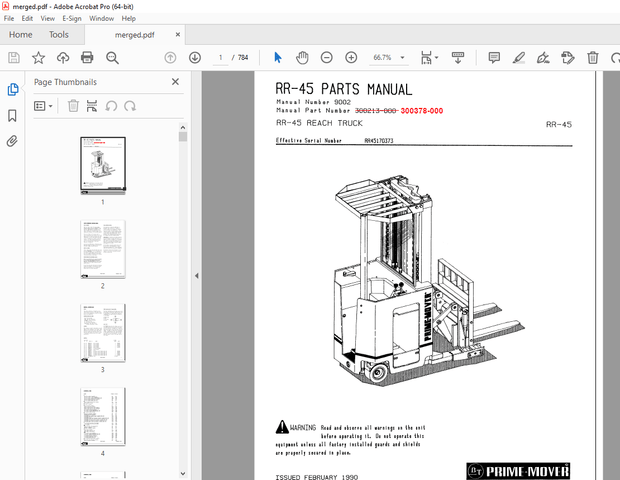Open the File menu
This screenshot has width=620, height=480.
click(x=9, y=19)
